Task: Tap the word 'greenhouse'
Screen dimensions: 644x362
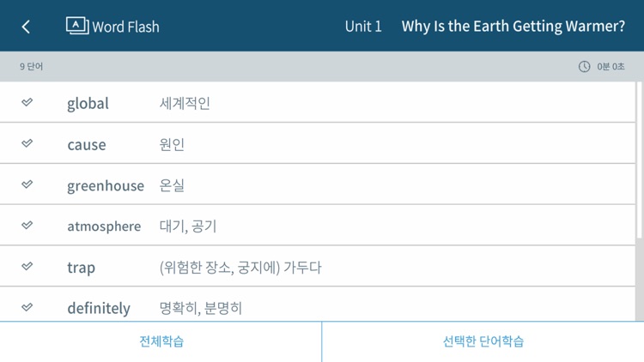Action: (x=106, y=186)
